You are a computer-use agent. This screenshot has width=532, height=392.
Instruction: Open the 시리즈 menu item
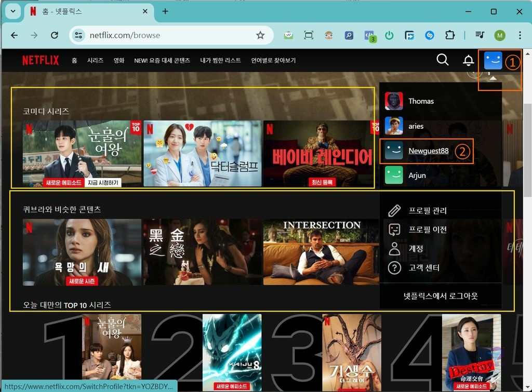click(x=96, y=60)
